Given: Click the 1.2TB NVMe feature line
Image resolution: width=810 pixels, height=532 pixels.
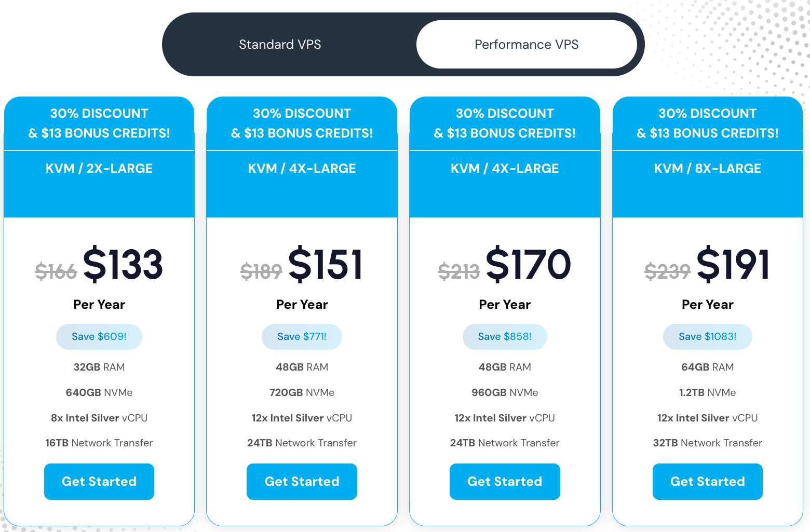Looking at the screenshot, I should coord(708,392).
